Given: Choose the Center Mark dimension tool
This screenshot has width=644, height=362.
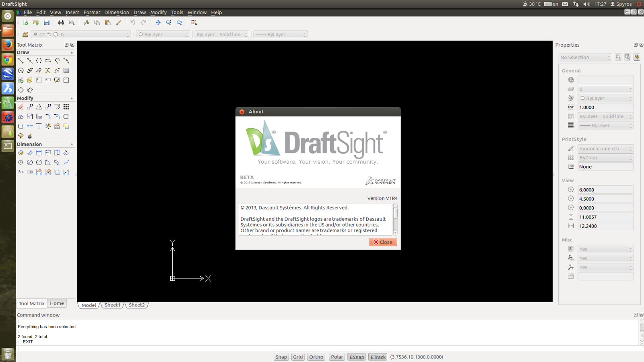Looking at the screenshot, I should [21, 162].
